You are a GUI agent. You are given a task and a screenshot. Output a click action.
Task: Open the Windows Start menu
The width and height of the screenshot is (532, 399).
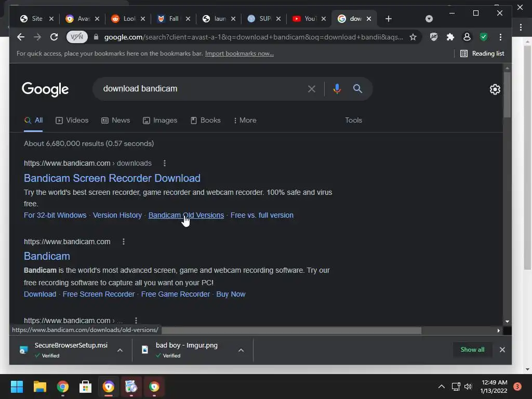coord(17,387)
